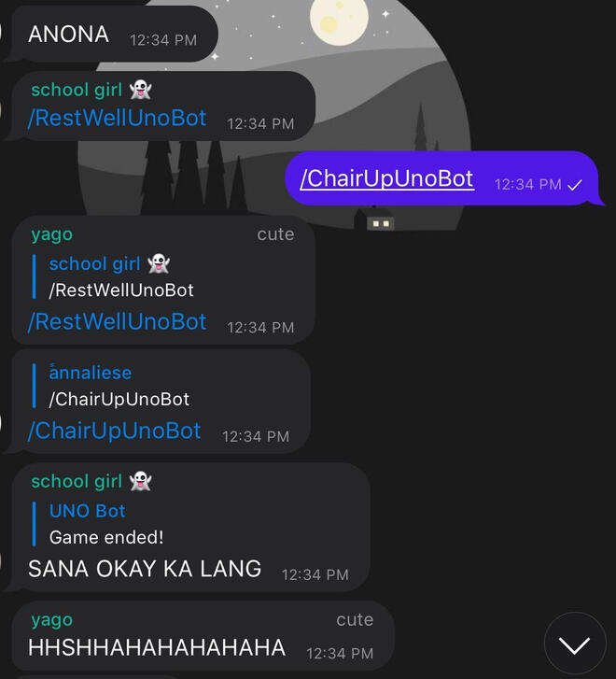
Task: Tap ghost emoji above the UNO Bot quote
Action: coord(140,482)
